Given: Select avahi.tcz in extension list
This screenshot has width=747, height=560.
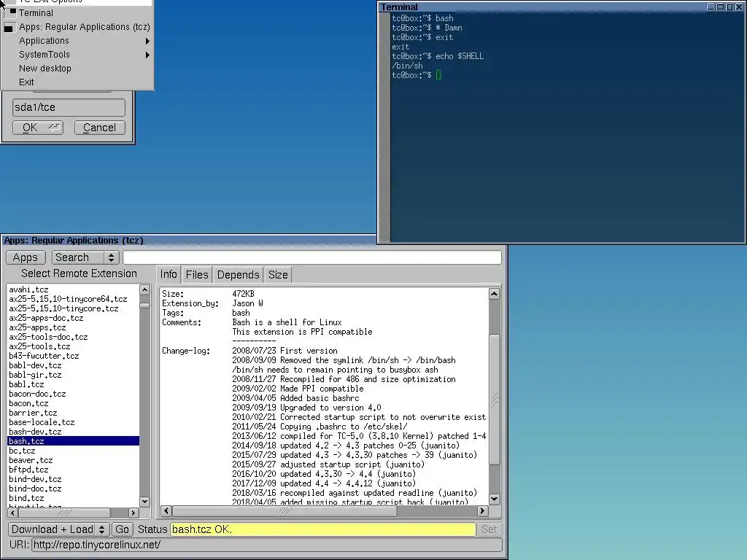Looking at the screenshot, I should click(73, 289).
